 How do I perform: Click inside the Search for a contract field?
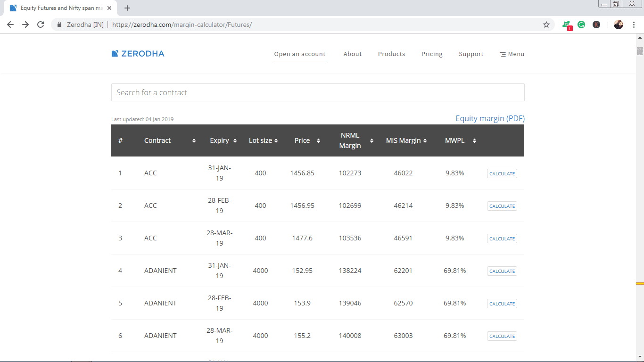[x=317, y=92]
